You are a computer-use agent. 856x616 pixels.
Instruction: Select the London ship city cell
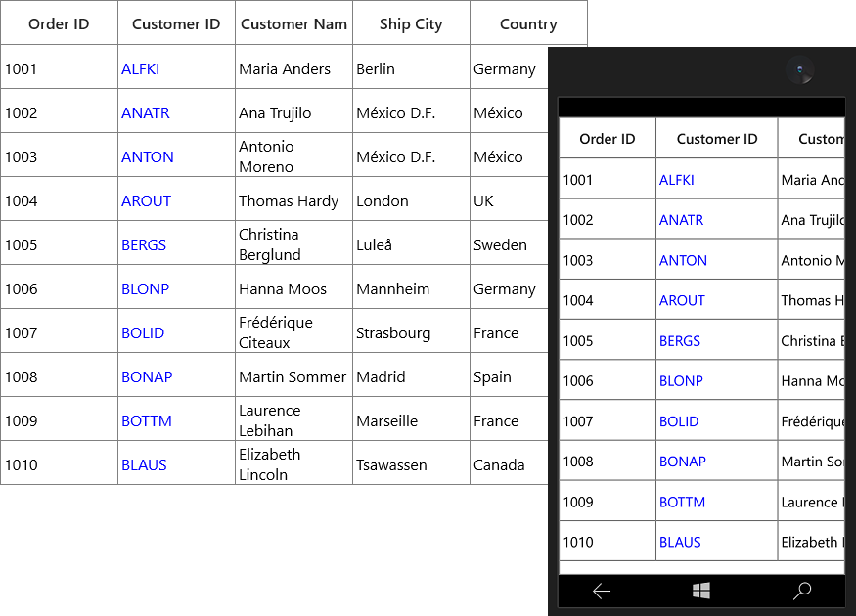(x=411, y=200)
